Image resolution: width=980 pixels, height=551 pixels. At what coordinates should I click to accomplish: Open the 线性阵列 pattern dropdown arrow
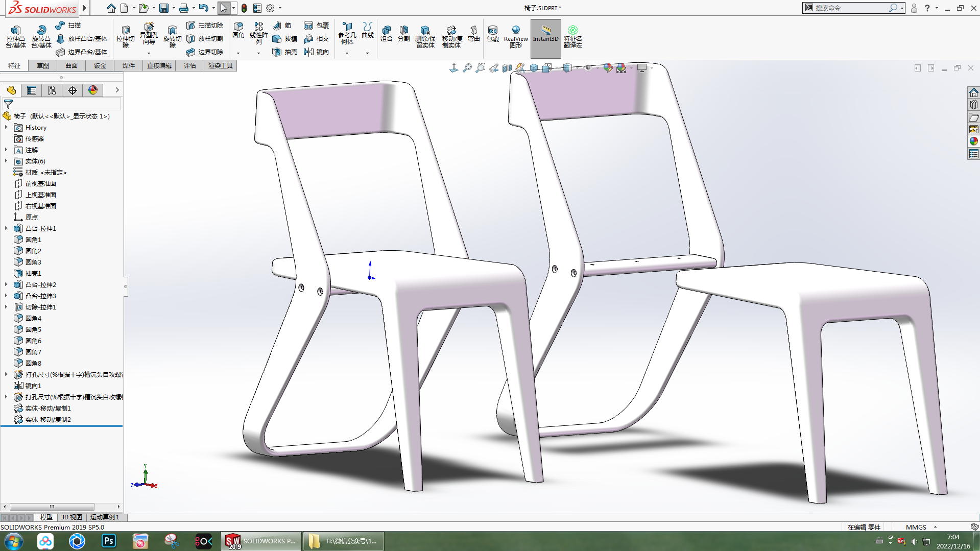tap(258, 53)
